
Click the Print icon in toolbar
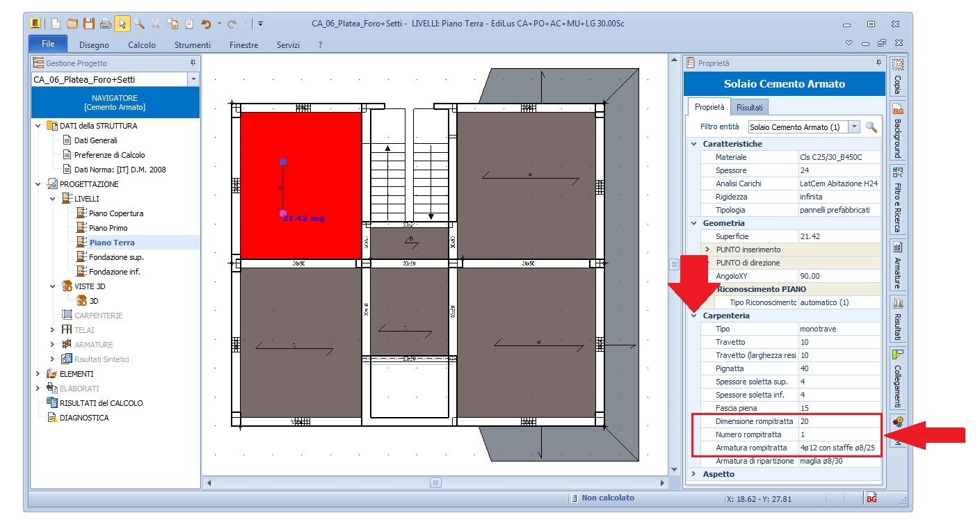point(106,24)
